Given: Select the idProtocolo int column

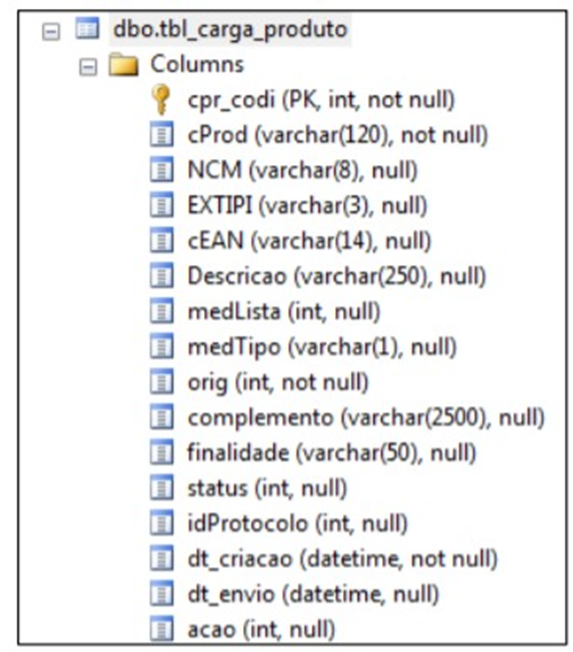Looking at the screenshot, I should (x=298, y=524).
